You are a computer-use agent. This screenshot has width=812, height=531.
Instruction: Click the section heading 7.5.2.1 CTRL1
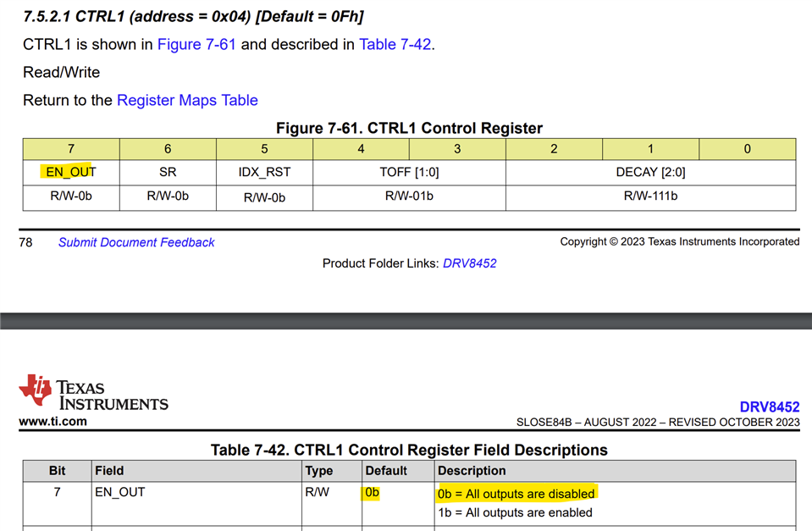pos(193,17)
